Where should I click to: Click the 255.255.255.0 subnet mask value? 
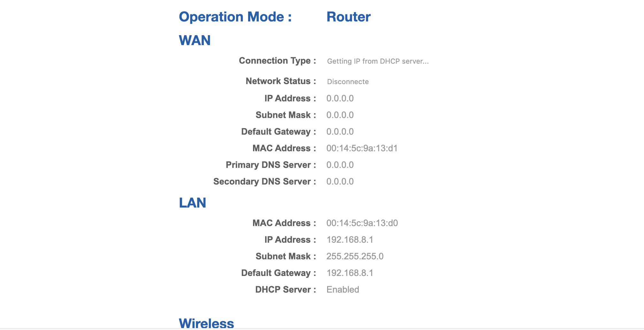point(355,256)
